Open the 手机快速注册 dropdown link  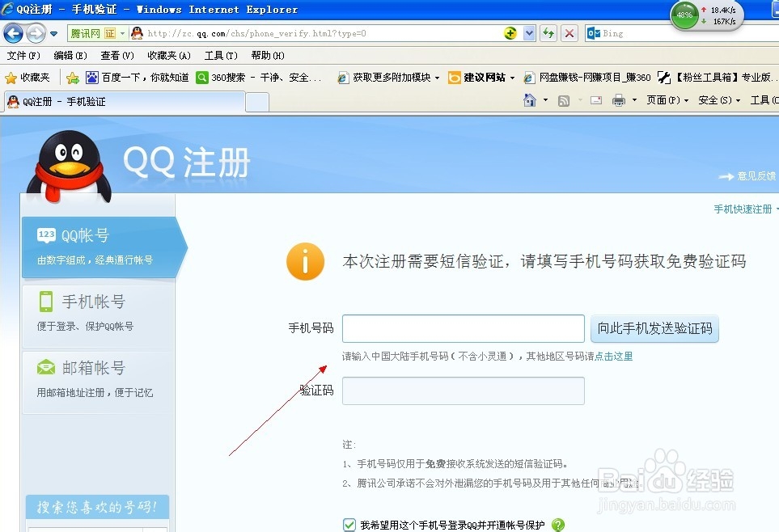tap(746, 209)
